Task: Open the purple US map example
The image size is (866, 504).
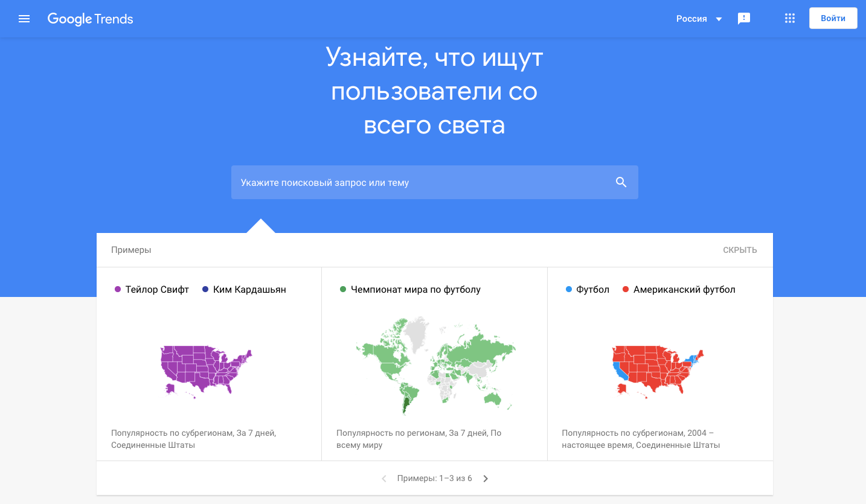Action: point(206,371)
